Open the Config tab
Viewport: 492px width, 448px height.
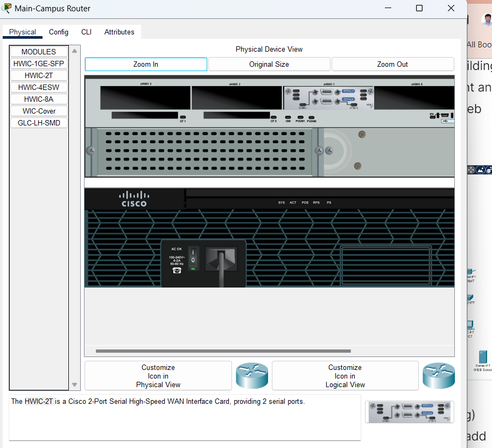click(58, 32)
